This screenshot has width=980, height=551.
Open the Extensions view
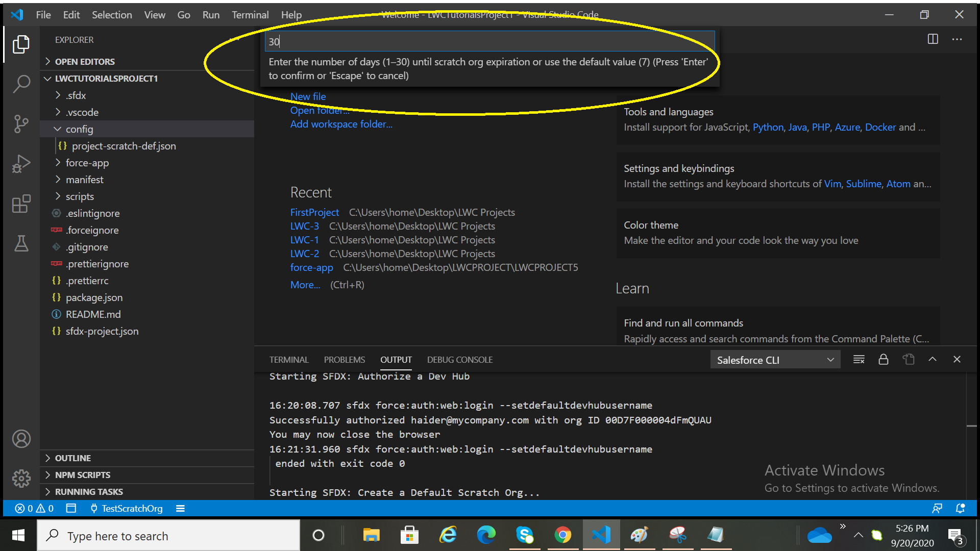(21, 204)
